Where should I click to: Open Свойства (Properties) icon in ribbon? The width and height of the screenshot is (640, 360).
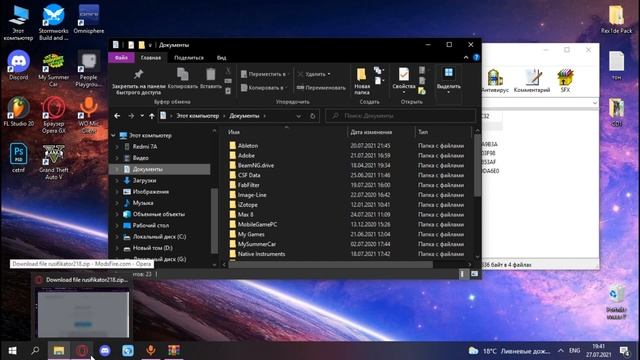[404, 75]
